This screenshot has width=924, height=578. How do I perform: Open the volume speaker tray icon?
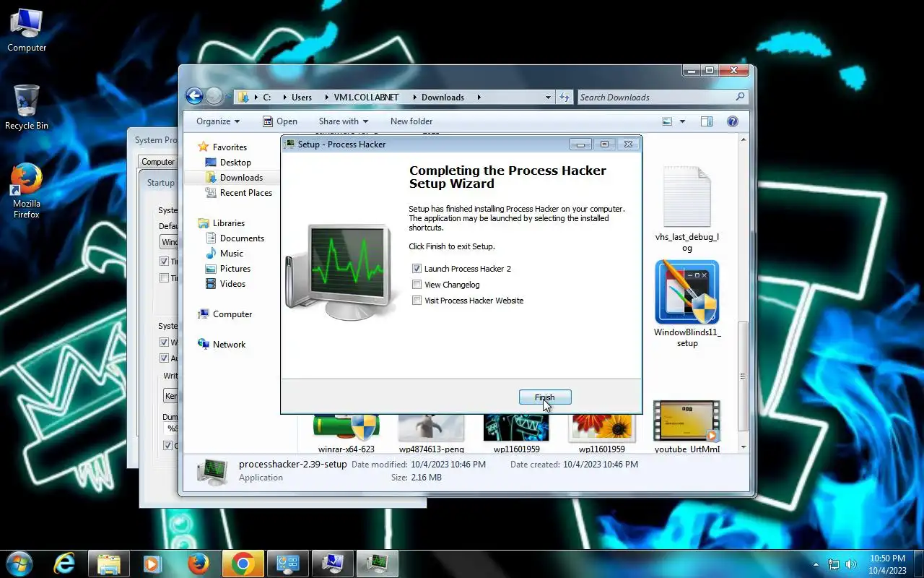pos(851,564)
